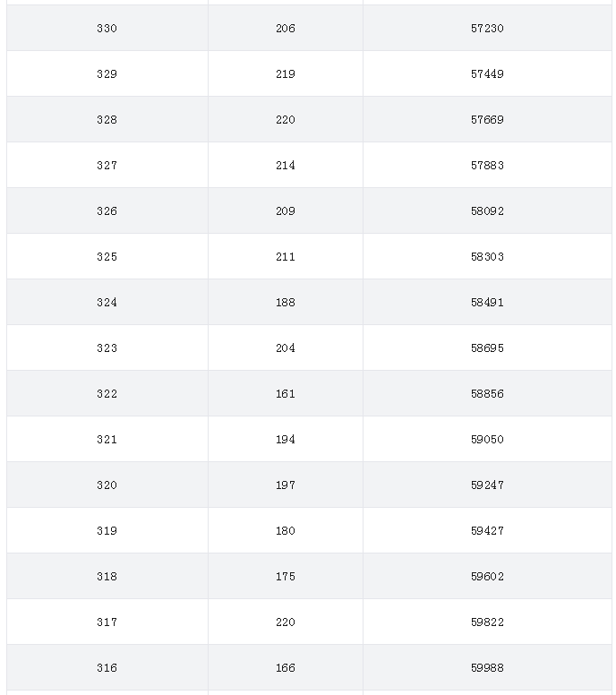The height and width of the screenshot is (695, 616).
Task: Click the score 319 cell
Action: 107,530
